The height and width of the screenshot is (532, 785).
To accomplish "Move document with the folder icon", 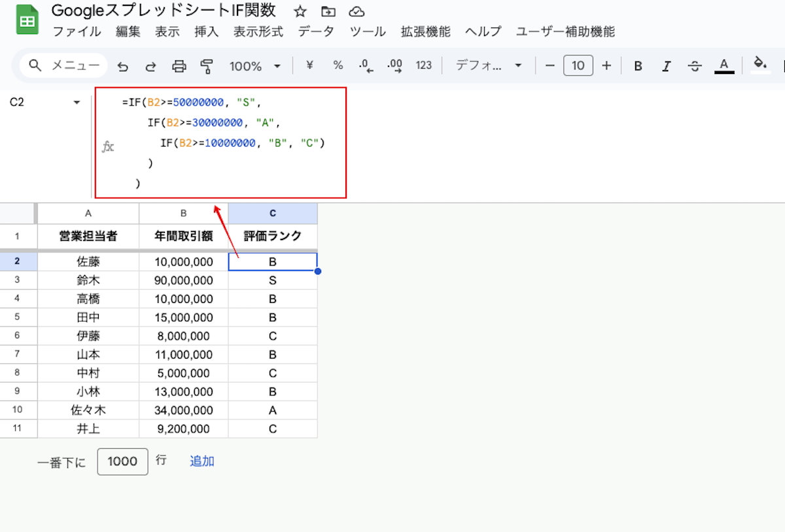I will click(x=328, y=11).
